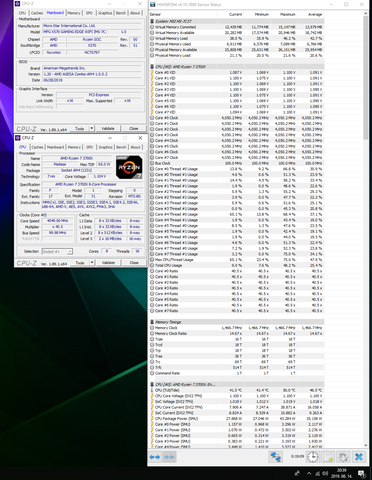Screen dimensions: 372x480
Task: Open Tools dropdown arrow in lower CPU-Z window
Action: pos(92,263)
